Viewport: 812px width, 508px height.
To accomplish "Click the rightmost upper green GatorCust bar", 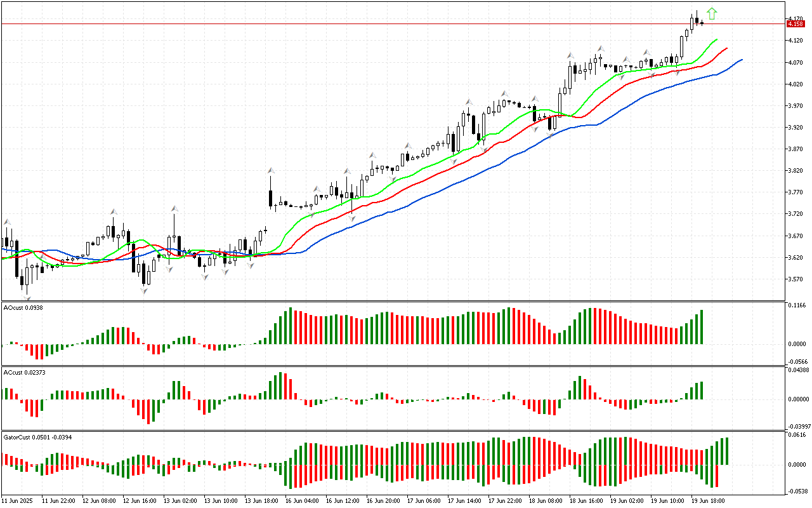I will (x=726, y=451).
